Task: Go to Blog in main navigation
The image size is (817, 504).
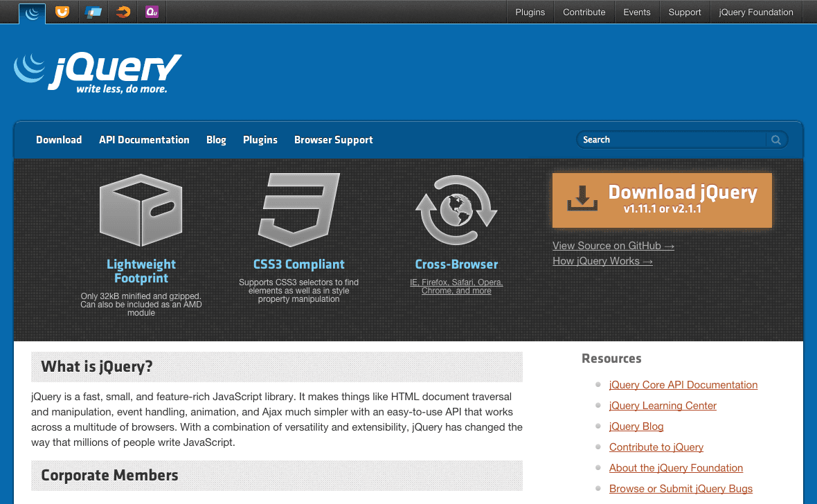Action: click(x=216, y=140)
